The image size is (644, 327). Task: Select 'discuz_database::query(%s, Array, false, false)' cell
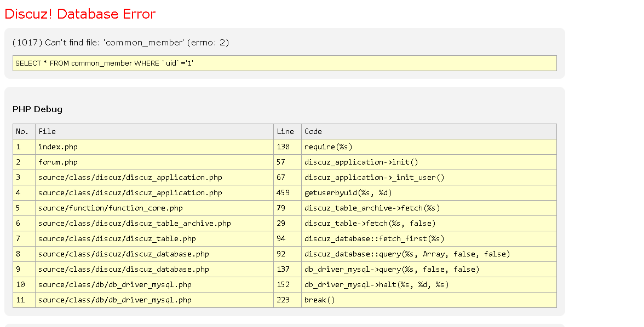point(429,254)
